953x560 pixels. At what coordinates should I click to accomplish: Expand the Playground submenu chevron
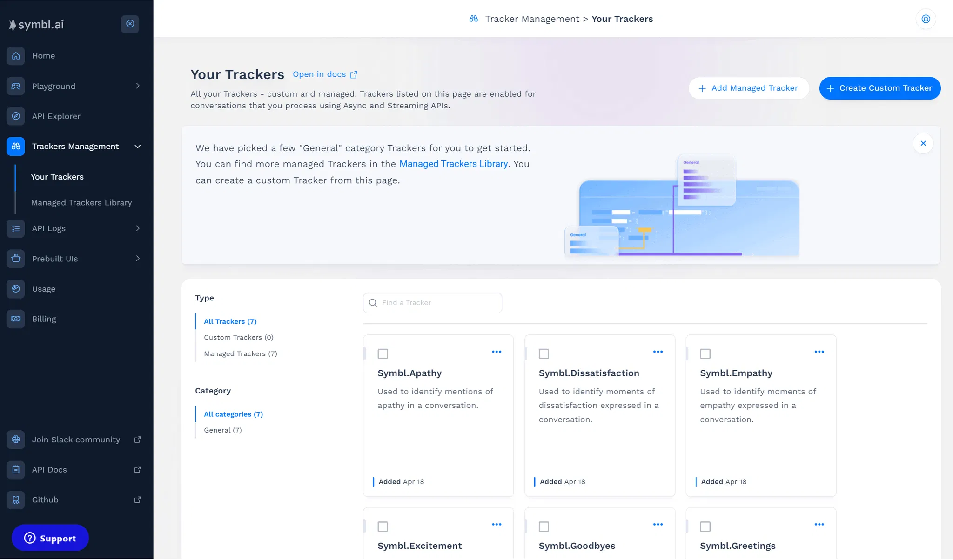click(138, 86)
